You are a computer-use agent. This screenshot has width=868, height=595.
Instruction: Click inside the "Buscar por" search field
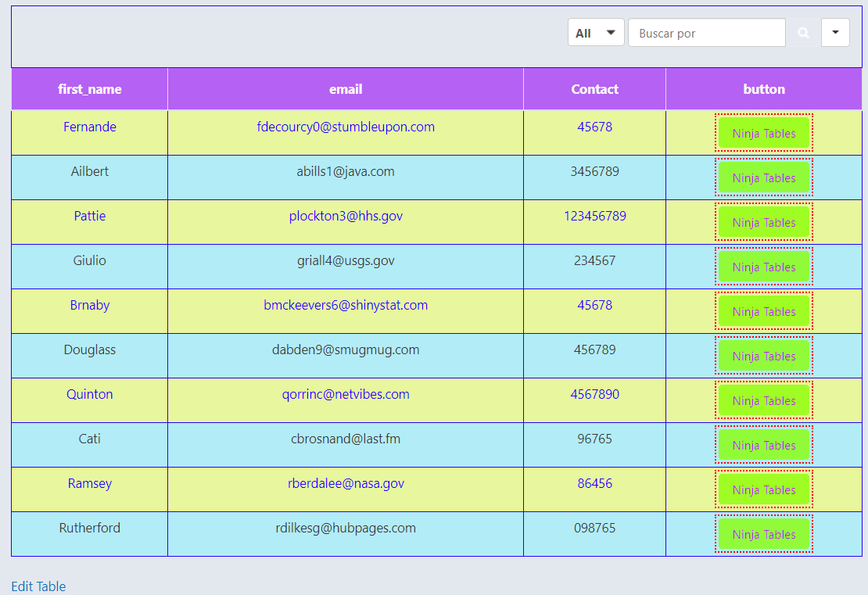point(706,32)
